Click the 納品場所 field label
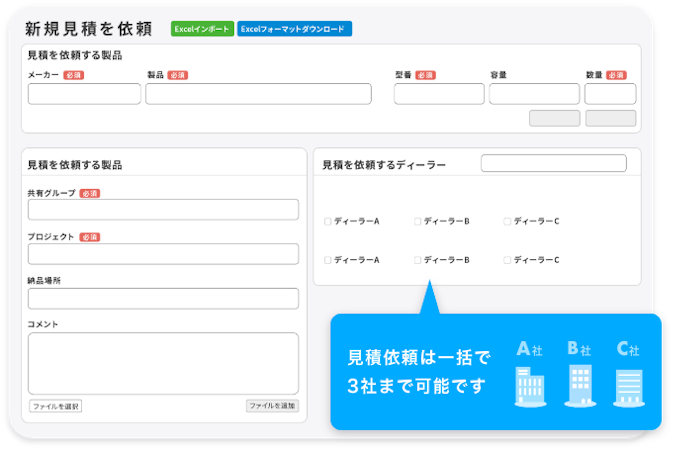Screen dimensions: 676x450 click(x=44, y=281)
